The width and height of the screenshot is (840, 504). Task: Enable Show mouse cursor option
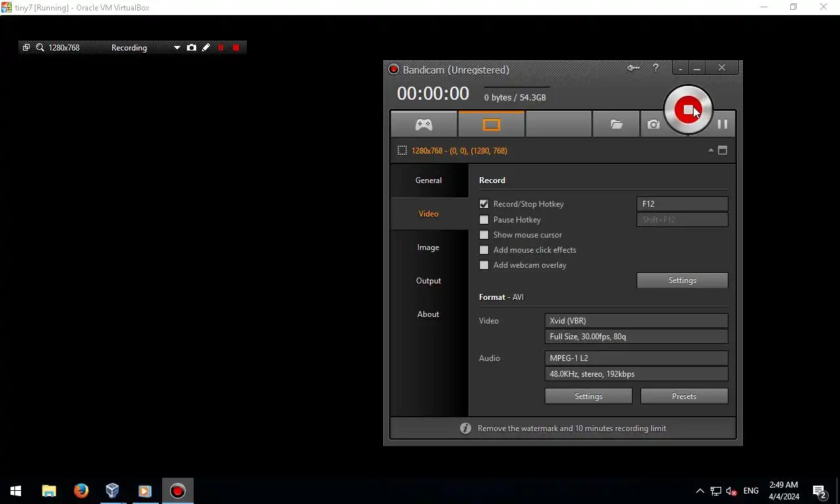484,235
